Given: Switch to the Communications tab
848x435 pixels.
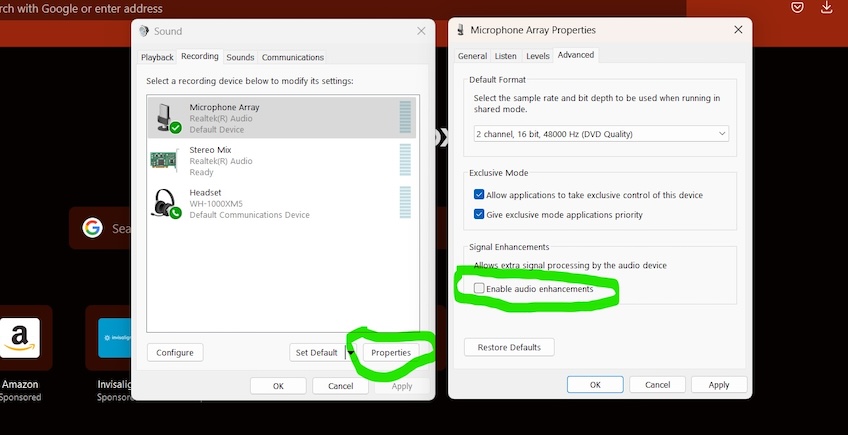Looking at the screenshot, I should tap(293, 57).
